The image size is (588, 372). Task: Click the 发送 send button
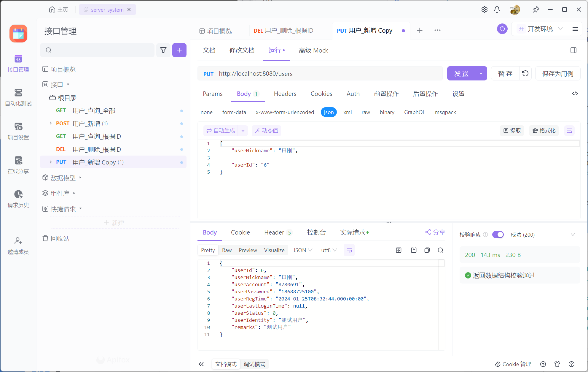click(x=461, y=73)
